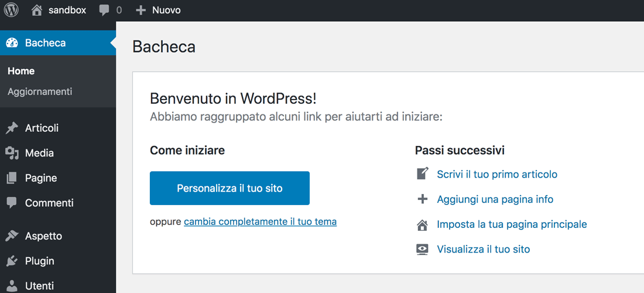Click the Media library icon
This screenshot has width=644, height=293.
point(12,154)
